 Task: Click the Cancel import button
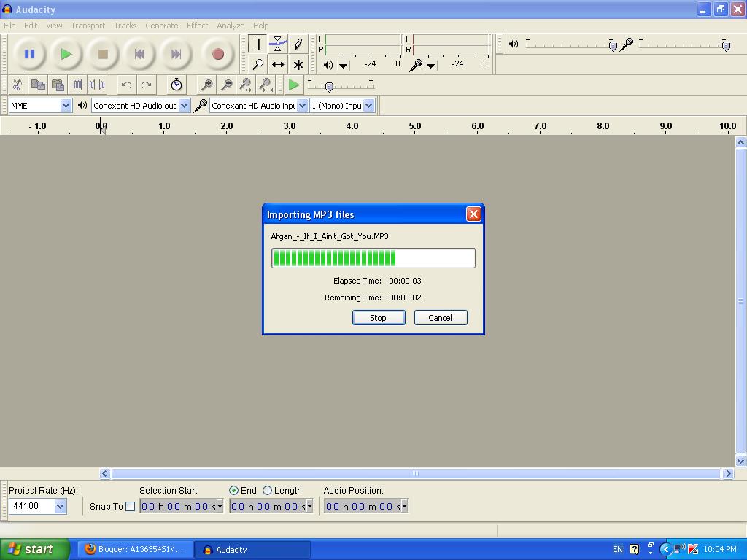[441, 318]
